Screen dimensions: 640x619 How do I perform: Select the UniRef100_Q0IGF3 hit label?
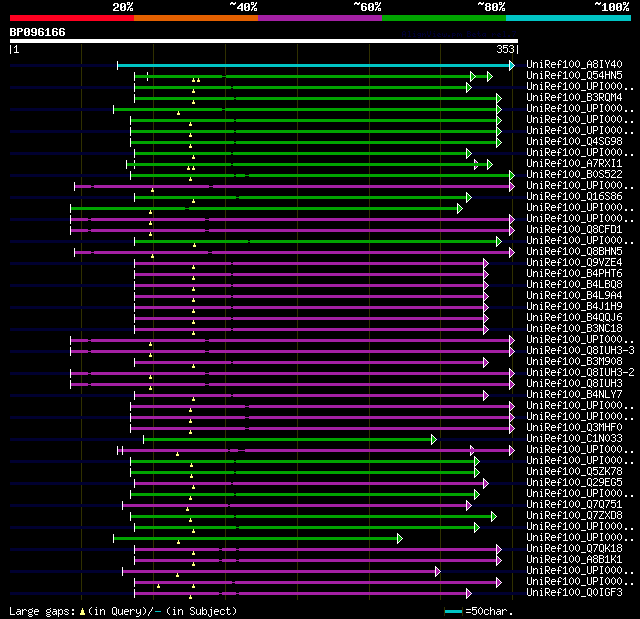coord(574,593)
